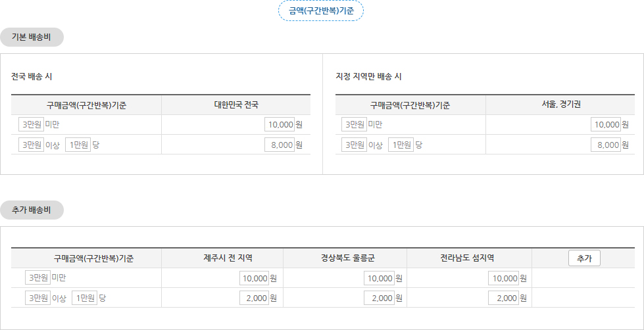Edit the 10,000원 field under 대한민국 전국
644x330 pixels.
point(280,124)
